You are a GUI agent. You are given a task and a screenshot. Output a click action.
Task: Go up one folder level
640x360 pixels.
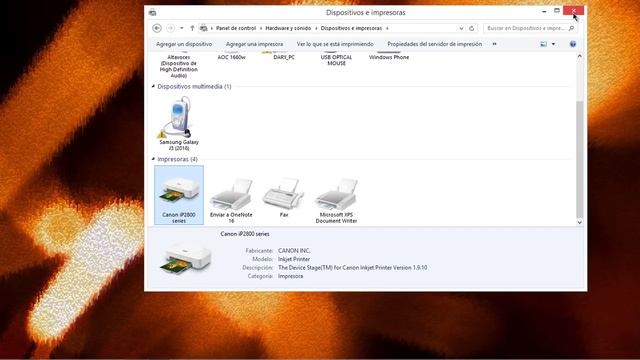192,28
